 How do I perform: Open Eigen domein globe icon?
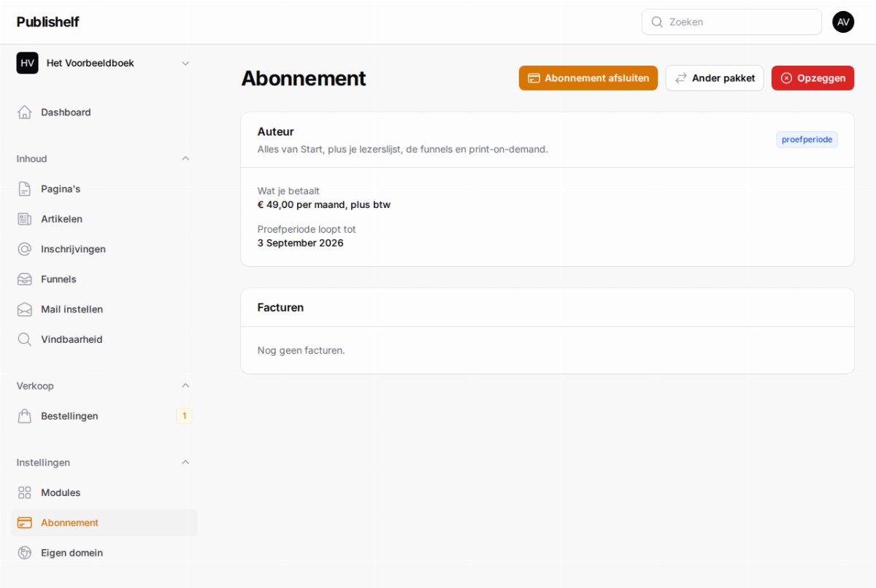click(25, 553)
